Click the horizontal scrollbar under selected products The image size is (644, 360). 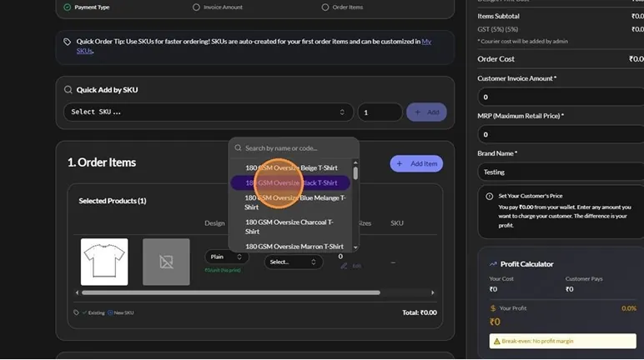click(231, 292)
